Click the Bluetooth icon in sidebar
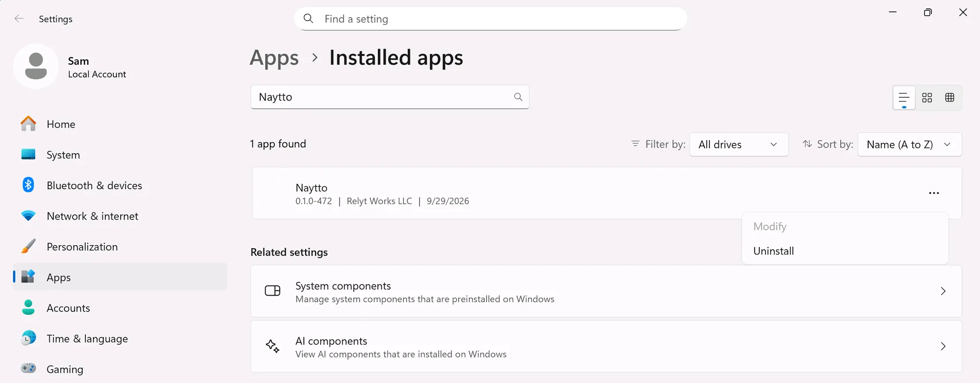The height and width of the screenshot is (383, 980). 28,185
